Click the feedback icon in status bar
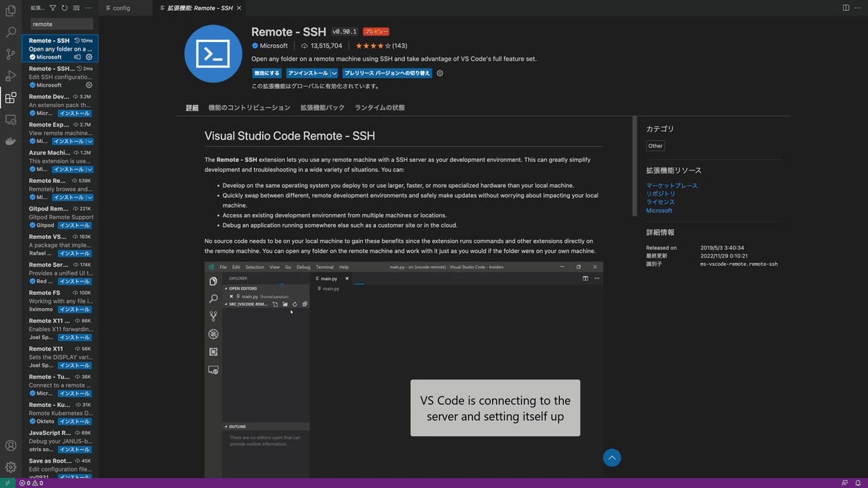 pos(845,483)
